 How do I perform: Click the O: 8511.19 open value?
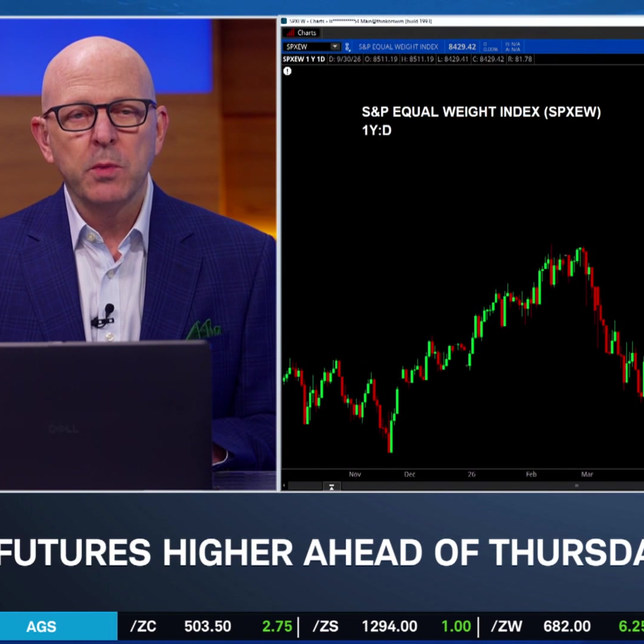pyautogui.click(x=381, y=59)
